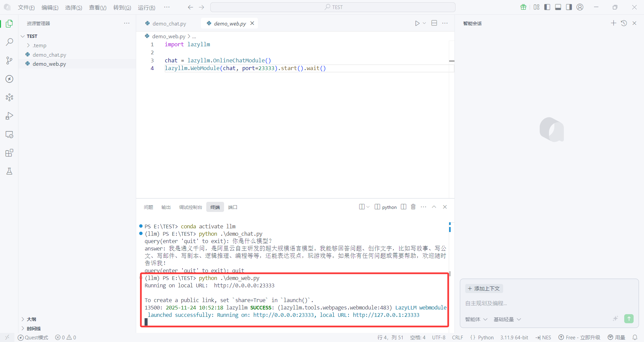Open the Testing flask view
644x342 pixels.
coord(9,171)
